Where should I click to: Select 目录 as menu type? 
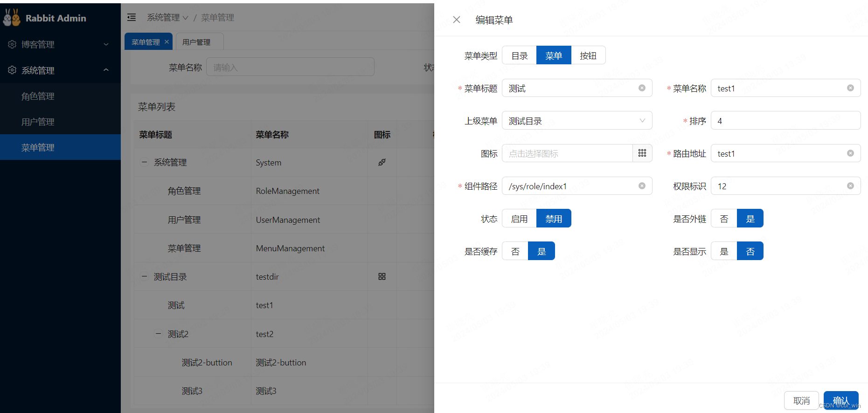519,55
